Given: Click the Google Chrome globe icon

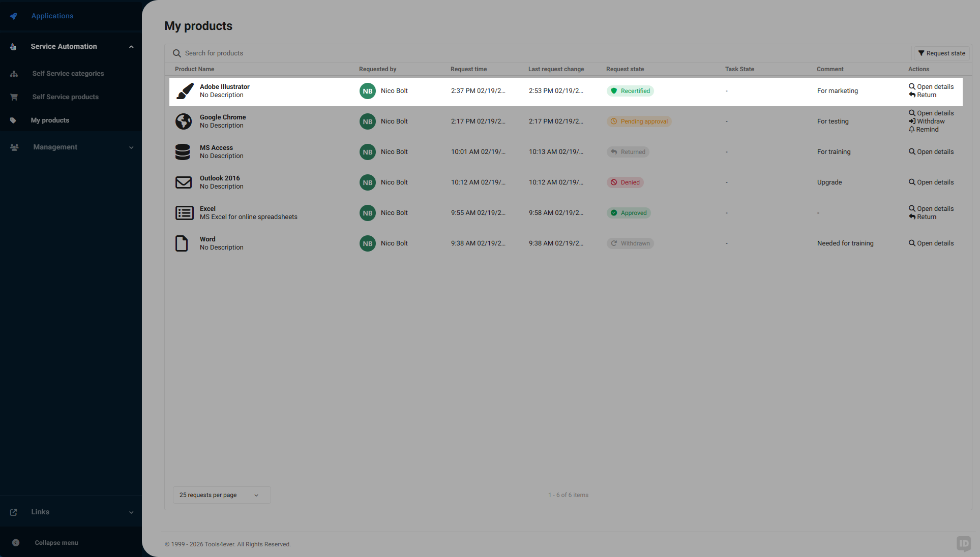Looking at the screenshot, I should point(184,121).
